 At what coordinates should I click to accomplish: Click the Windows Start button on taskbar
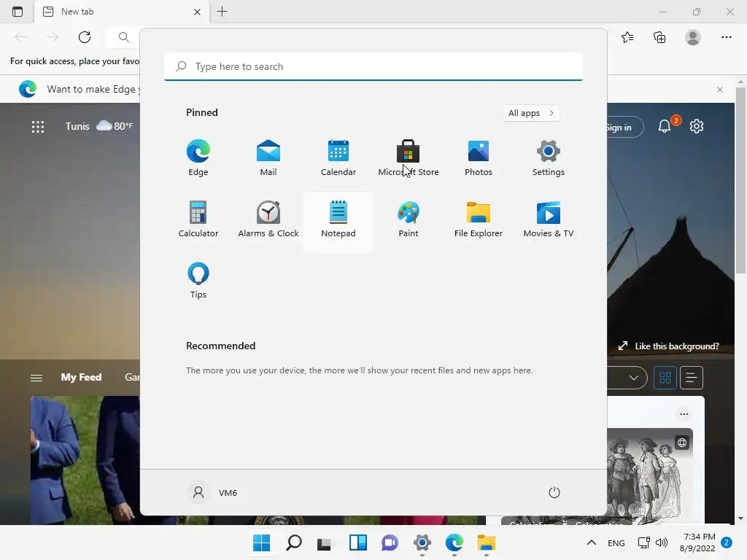click(262, 542)
